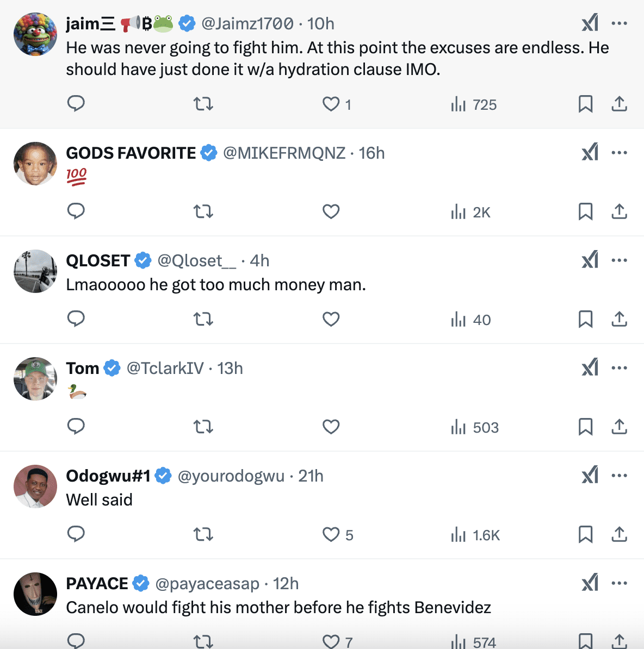The image size is (644, 649).
Task: Open PAYACE's masked profile picture
Action: pos(35,594)
